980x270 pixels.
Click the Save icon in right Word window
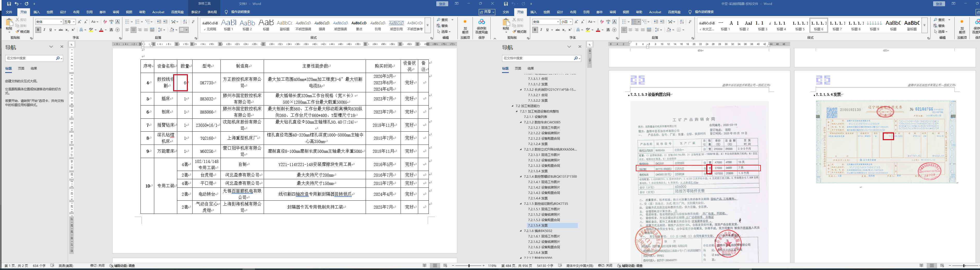click(506, 4)
